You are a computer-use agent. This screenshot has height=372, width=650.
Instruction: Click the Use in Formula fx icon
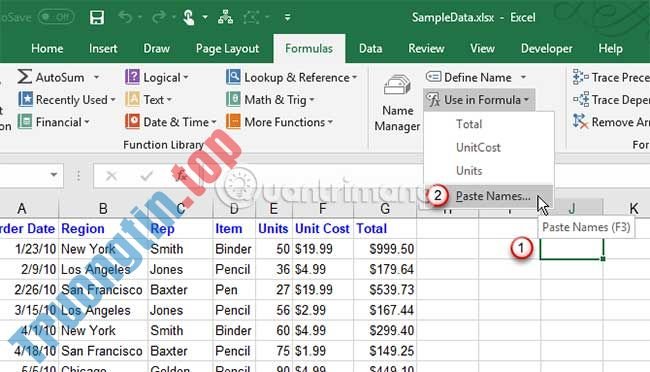click(x=434, y=100)
